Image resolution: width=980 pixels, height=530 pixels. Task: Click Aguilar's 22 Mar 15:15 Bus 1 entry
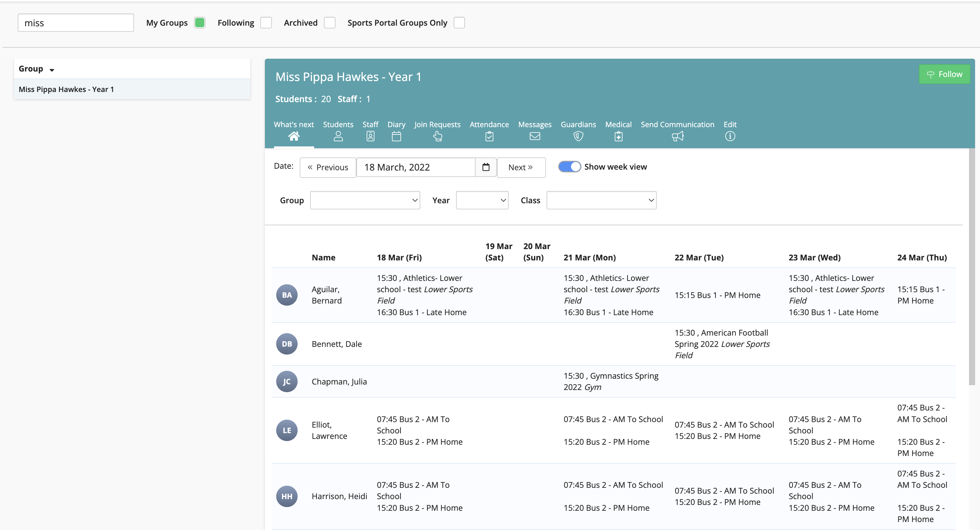717,295
